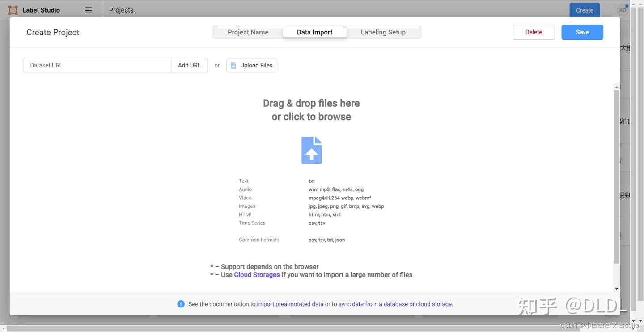Click the Create Project heading
Screen dimensions: 644x332
pos(53,32)
